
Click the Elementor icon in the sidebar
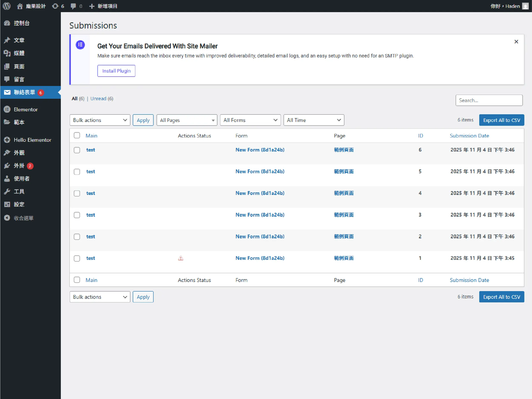(x=7, y=109)
